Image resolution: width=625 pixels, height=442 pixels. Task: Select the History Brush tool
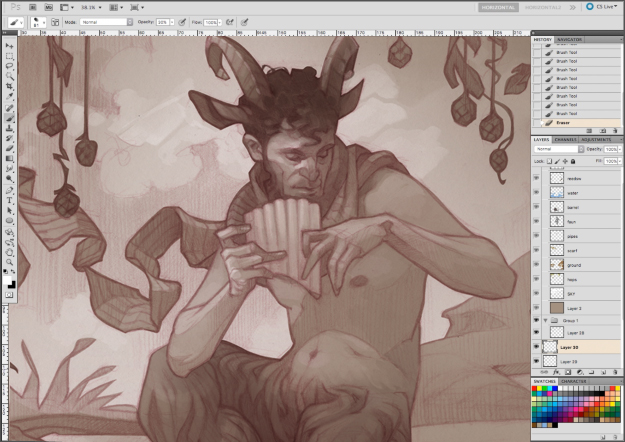tap(9, 138)
